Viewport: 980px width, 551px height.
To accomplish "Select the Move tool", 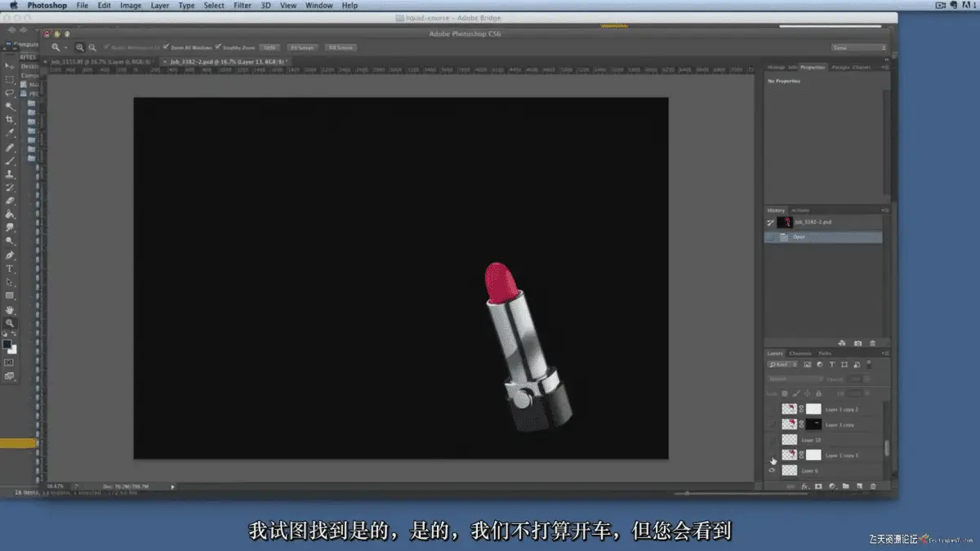I will [10, 67].
